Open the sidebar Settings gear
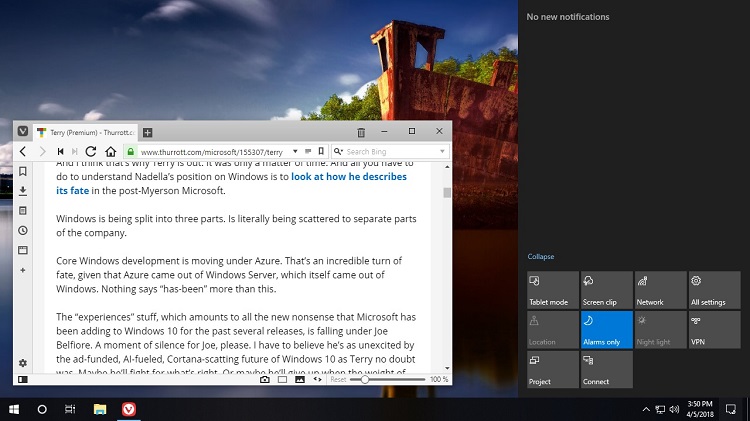Viewport: 750px width, 421px height. [x=23, y=363]
